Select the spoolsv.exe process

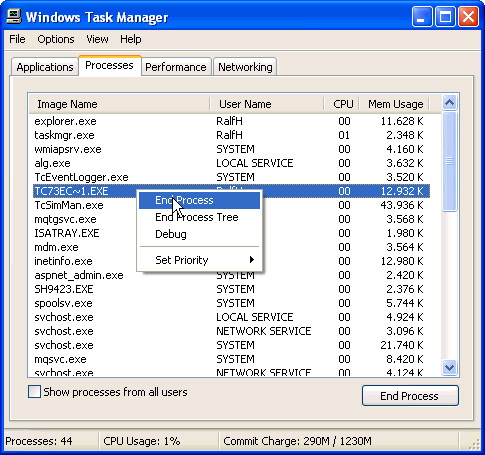click(x=231, y=303)
